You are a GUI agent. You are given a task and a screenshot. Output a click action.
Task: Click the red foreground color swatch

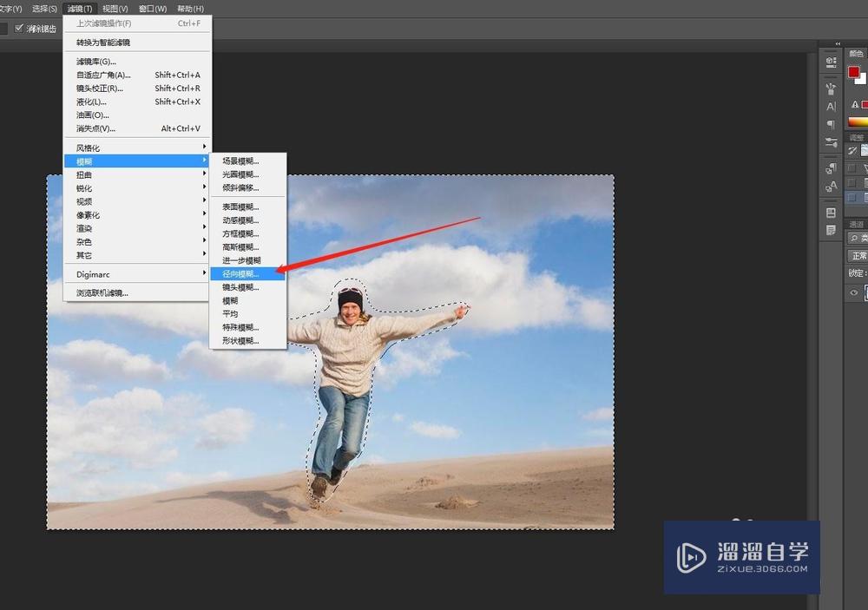point(854,72)
